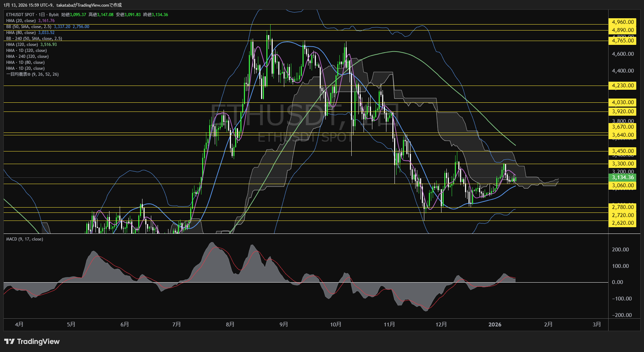Click the 4,600.00 tick on price scale
Viewport: 644px width, 352px height.
point(623,54)
